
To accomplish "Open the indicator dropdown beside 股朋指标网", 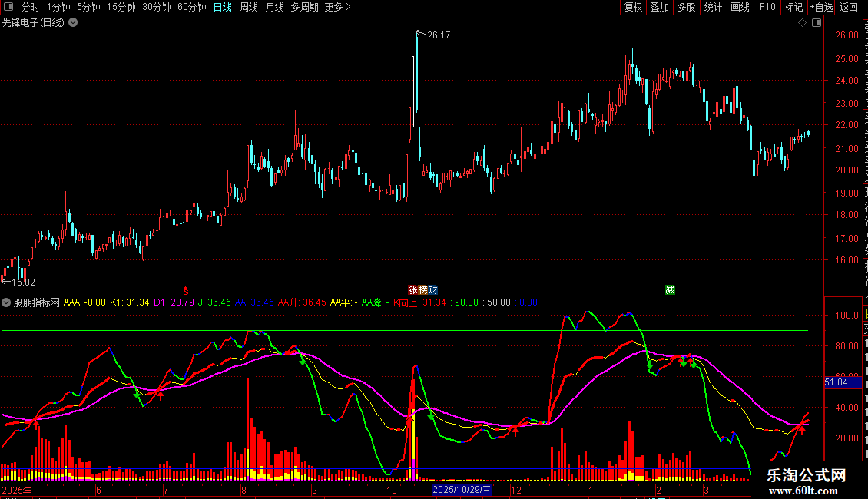I will tap(6, 302).
